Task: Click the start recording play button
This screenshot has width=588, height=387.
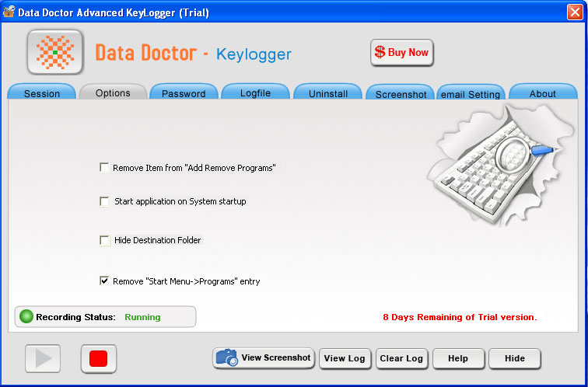Action: [x=43, y=358]
